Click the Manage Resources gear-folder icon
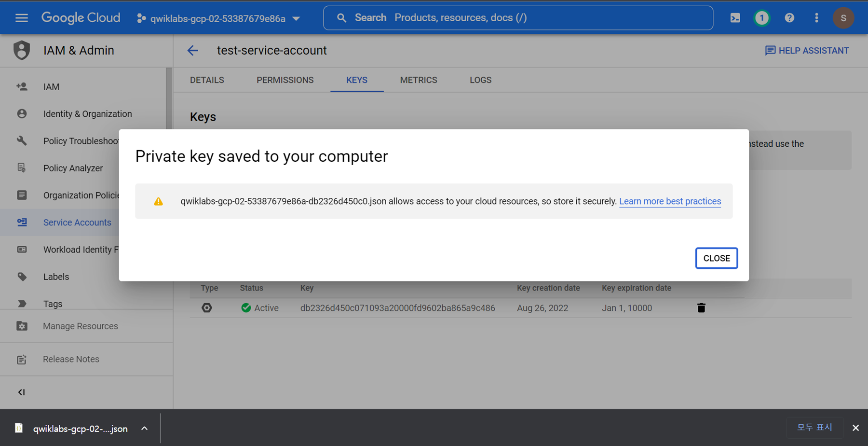 coord(22,326)
